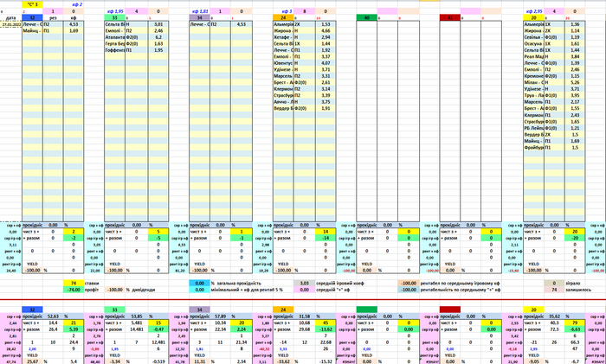Click the Реал Мадрид team cell
606x364 pixels.
pyautogui.click(x=534, y=56)
